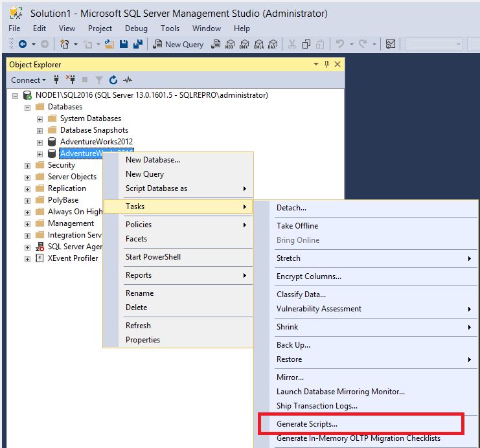Expand the Security folder
This screenshot has width=480, height=448.
click(x=28, y=166)
